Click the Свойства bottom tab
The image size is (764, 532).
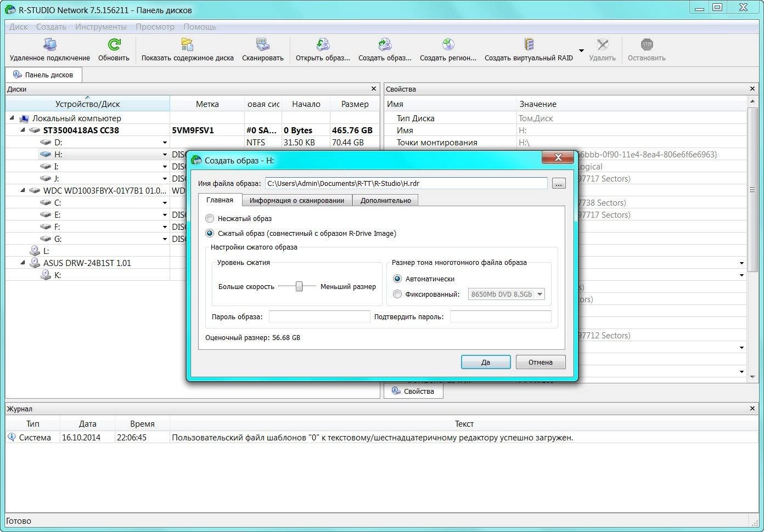[413, 391]
